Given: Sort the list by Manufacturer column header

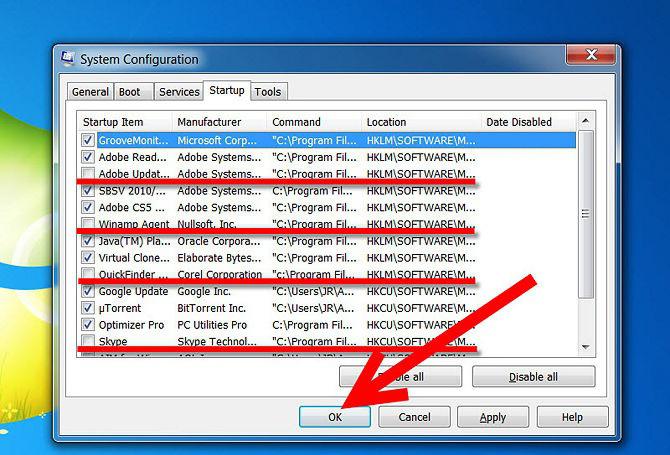Looking at the screenshot, I should 220,122.
